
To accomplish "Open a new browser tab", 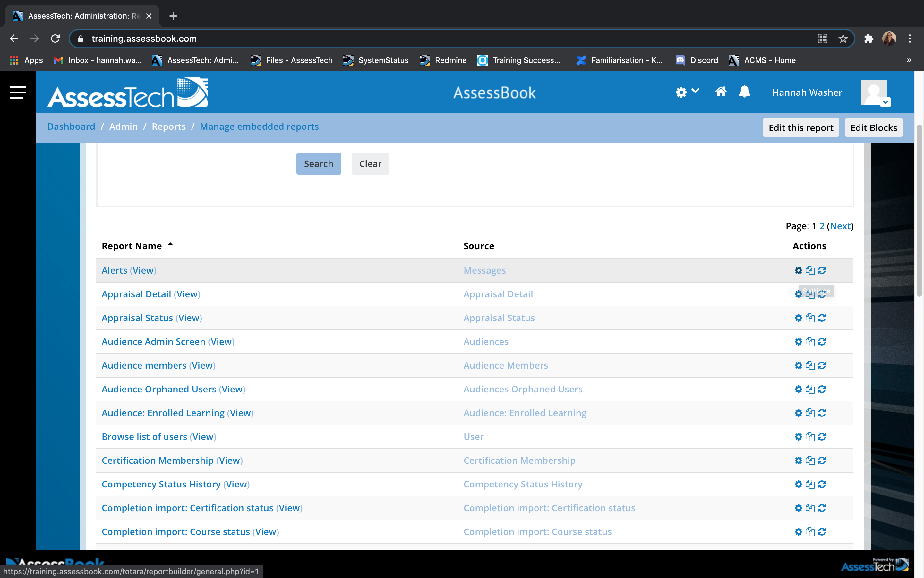I will coord(173,16).
